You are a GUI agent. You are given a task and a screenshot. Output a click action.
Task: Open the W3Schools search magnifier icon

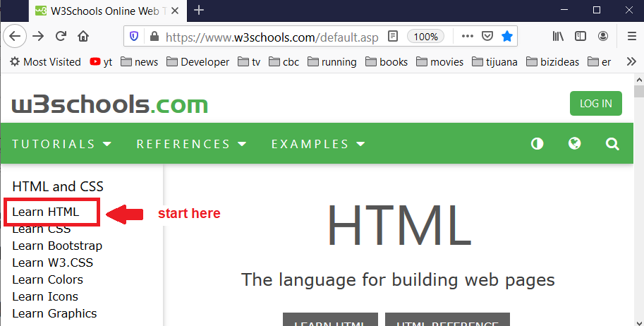click(x=612, y=144)
